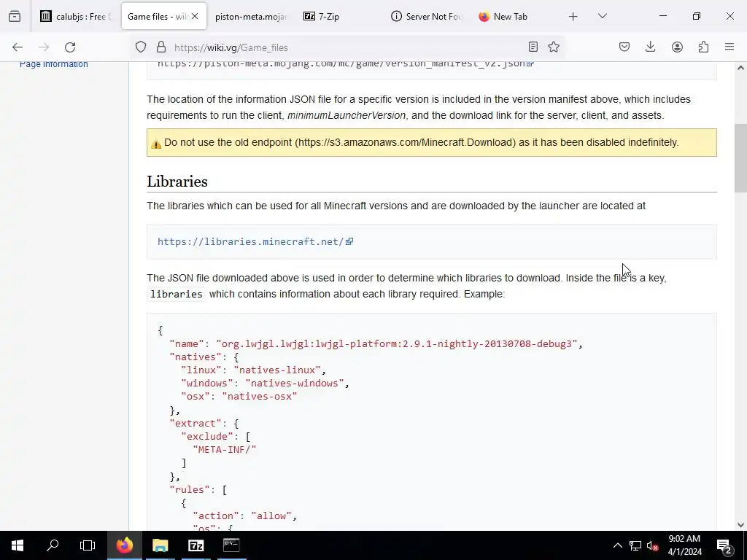Click muted volume tray icon
Viewport: 747px width, 560px height.
(x=653, y=545)
